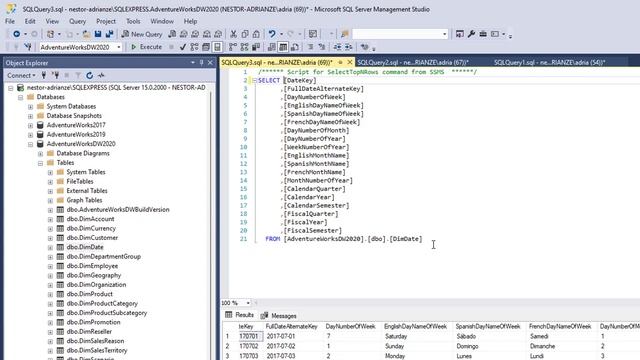Toggle the IntelliSense Enabled icon

coord(218,47)
